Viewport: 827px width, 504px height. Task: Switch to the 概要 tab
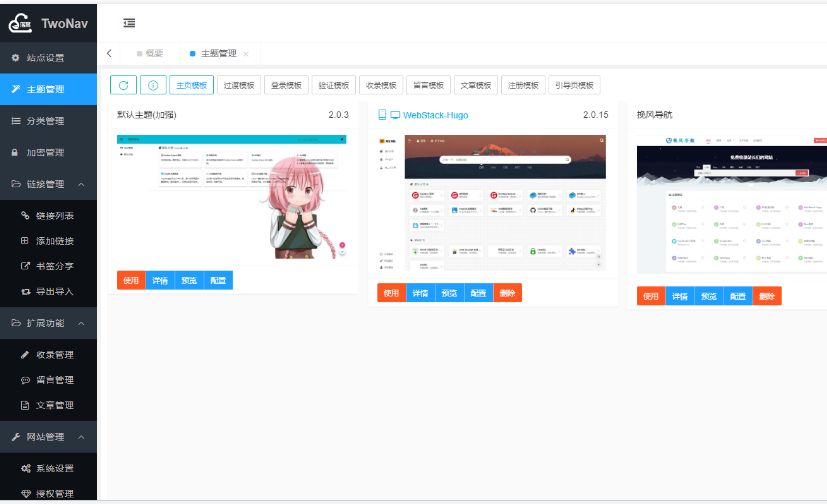tap(150, 53)
